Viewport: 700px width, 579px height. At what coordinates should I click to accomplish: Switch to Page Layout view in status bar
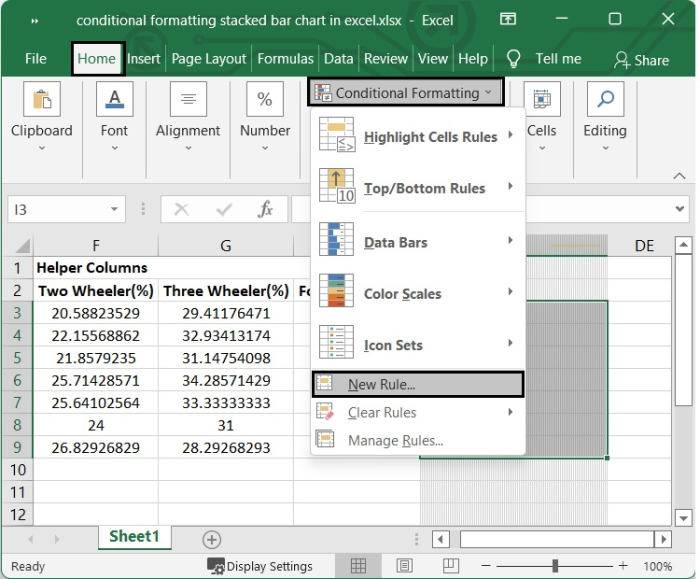pos(404,566)
